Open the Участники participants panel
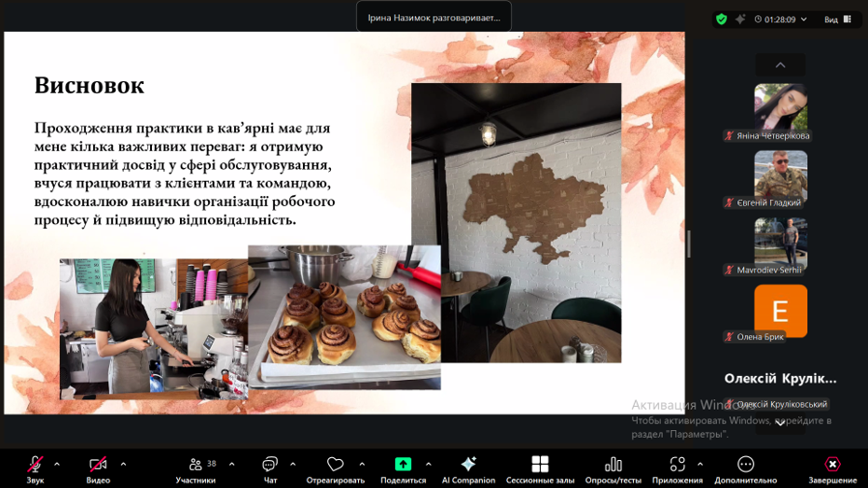The width and height of the screenshot is (868, 488). 196,468
